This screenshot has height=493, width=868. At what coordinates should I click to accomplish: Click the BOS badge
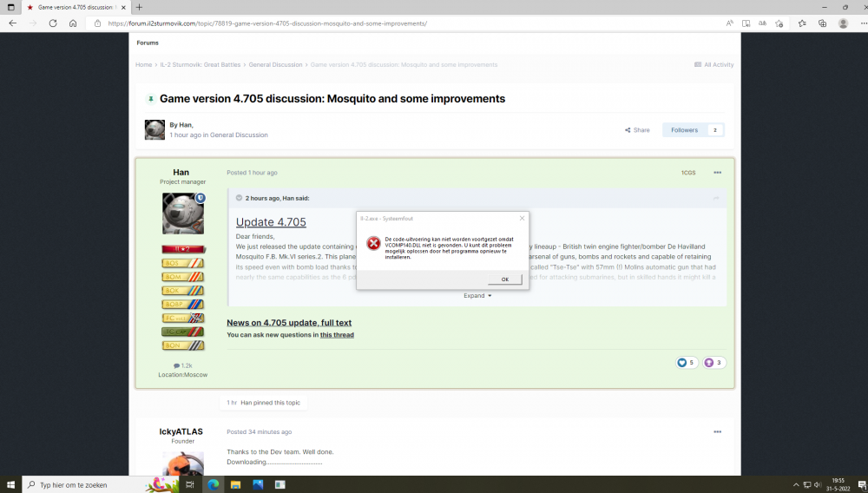click(x=182, y=263)
